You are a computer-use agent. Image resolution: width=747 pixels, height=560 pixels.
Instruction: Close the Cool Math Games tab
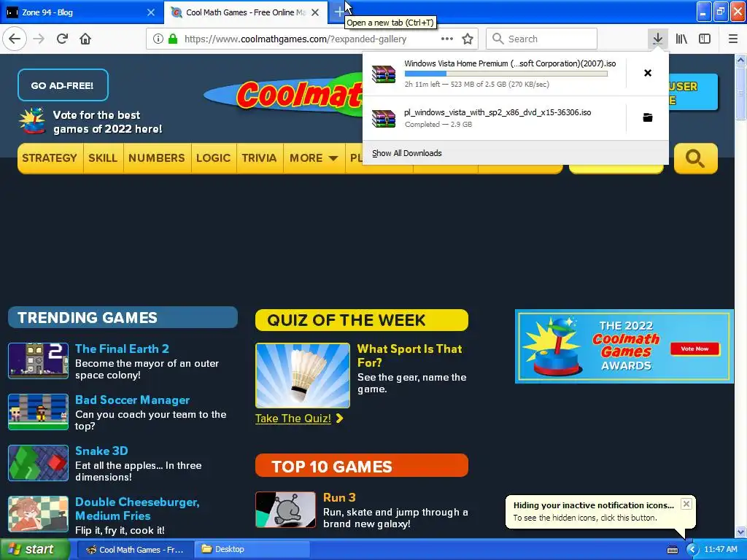[315, 12]
